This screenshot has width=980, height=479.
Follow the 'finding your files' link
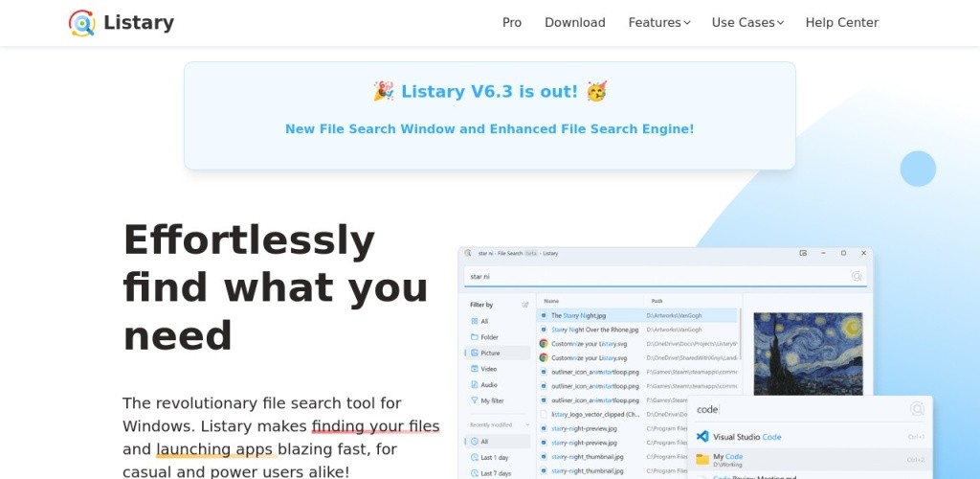point(375,426)
